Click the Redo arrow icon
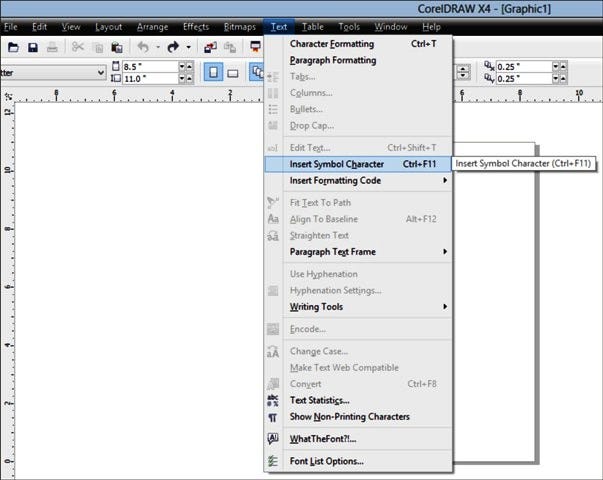 [173, 47]
